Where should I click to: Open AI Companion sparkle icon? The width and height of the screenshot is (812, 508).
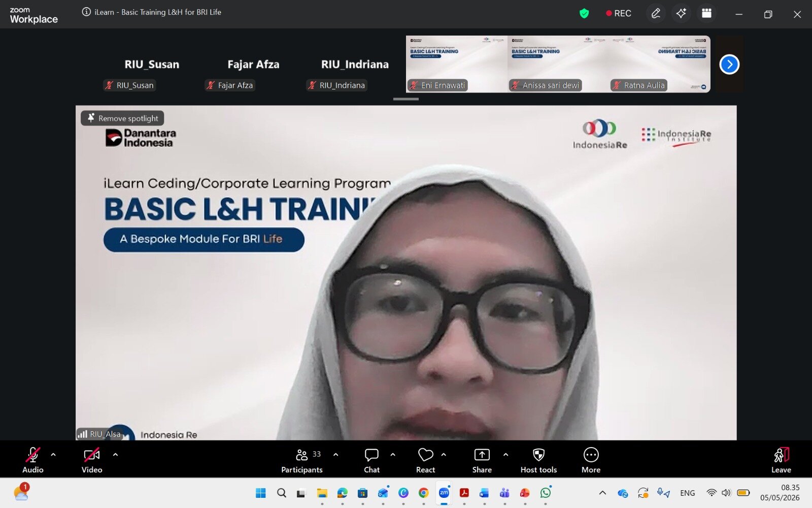point(681,14)
